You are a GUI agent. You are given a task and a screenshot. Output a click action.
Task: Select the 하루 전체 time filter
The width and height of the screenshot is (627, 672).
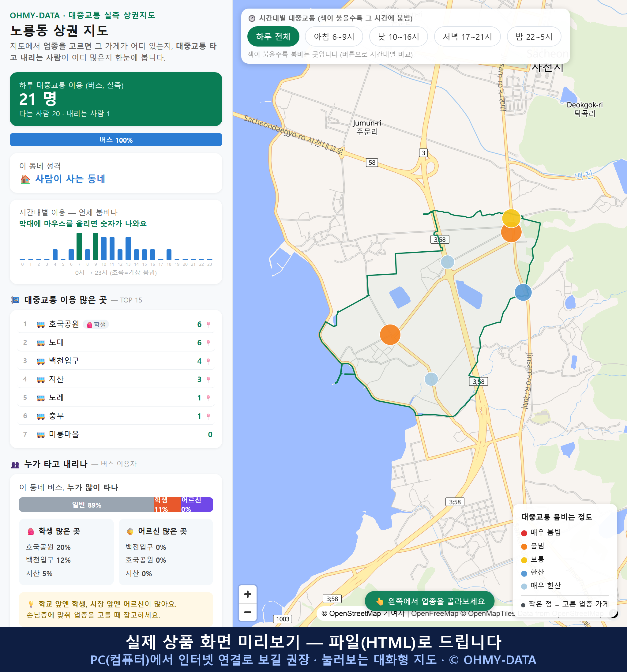[273, 36]
